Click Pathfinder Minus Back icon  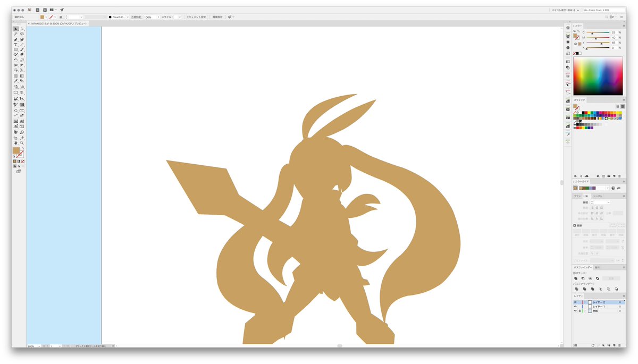[x=617, y=289]
